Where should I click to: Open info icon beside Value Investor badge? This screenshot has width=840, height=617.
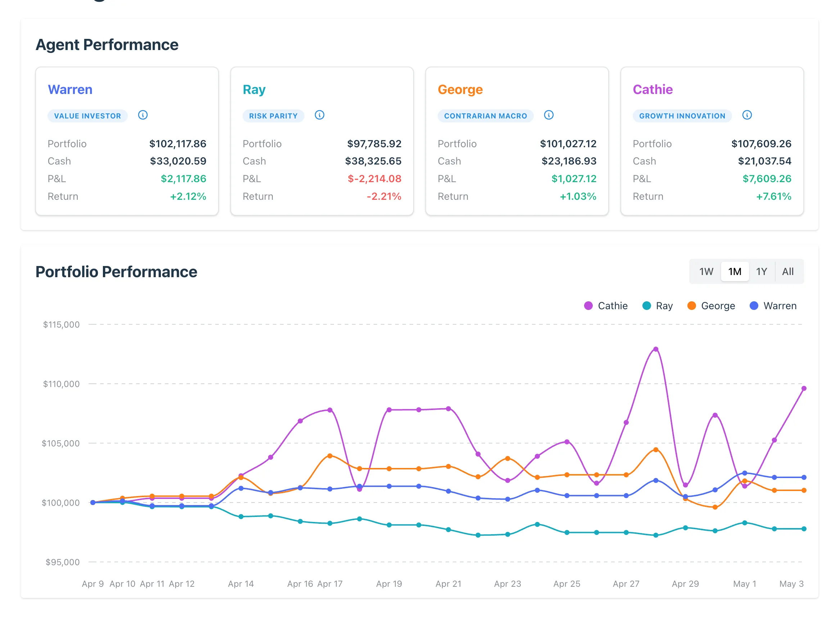click(x=143, y=115)
